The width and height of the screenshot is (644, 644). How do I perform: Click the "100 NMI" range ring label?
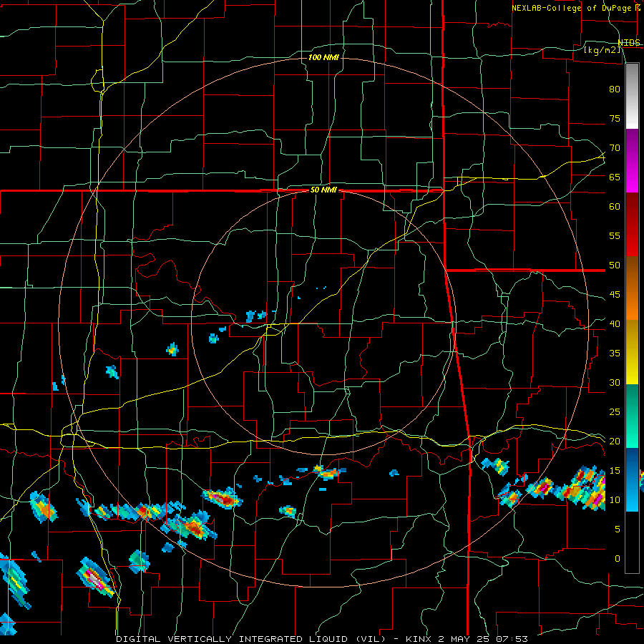coord(323,57)
